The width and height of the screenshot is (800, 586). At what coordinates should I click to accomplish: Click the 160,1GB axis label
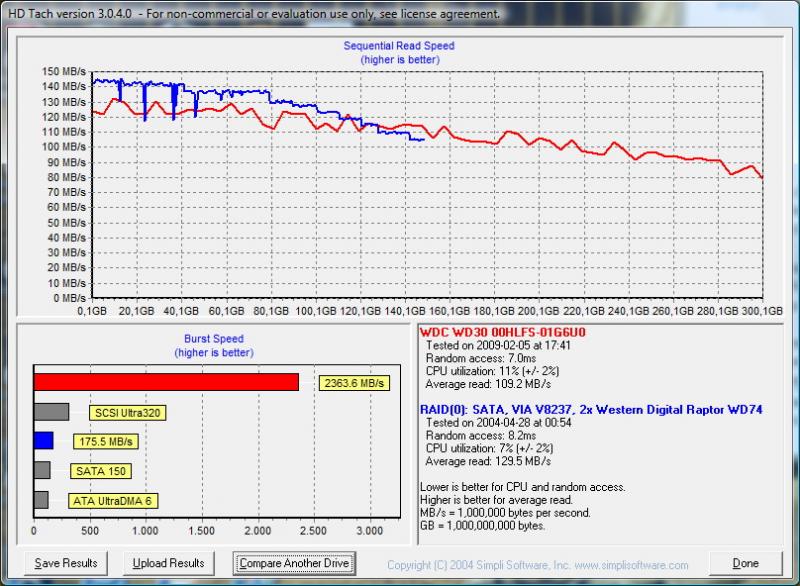[449, 311]
